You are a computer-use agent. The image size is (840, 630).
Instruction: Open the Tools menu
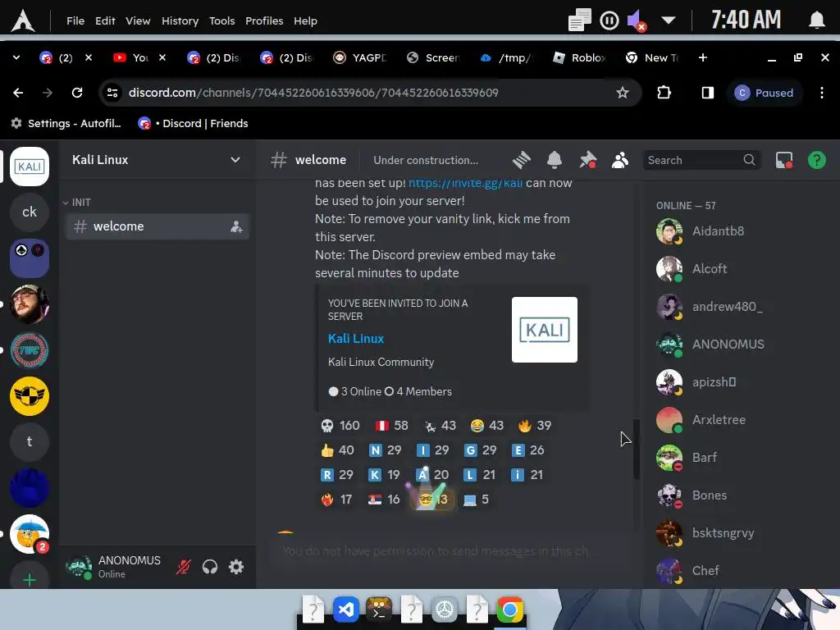[221, 21]
